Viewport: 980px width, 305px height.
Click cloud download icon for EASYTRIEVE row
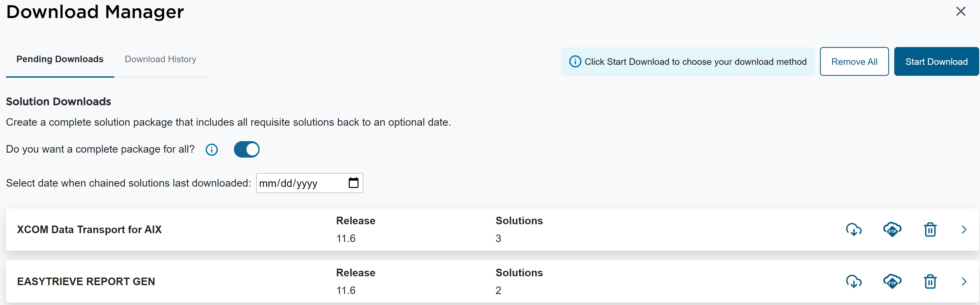[x=853, y=282]
